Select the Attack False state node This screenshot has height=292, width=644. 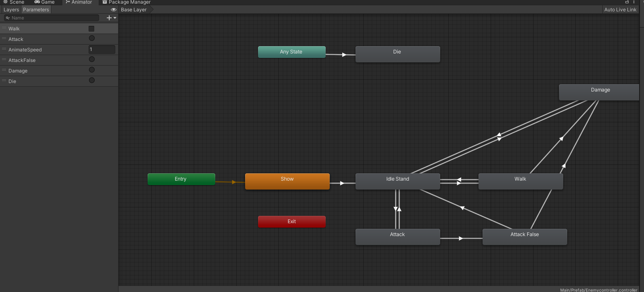coord(525,237)
